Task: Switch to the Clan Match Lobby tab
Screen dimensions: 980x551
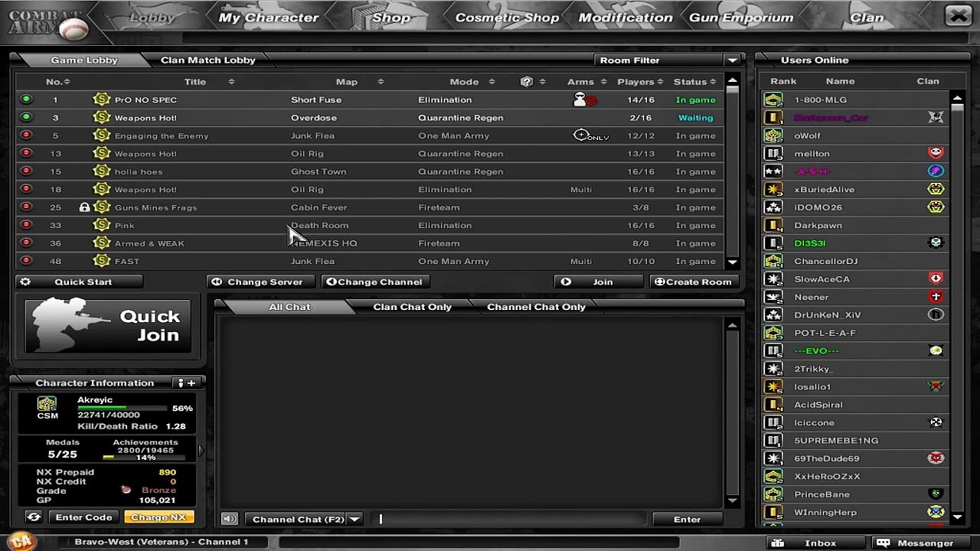Action: tap(207, 60)
